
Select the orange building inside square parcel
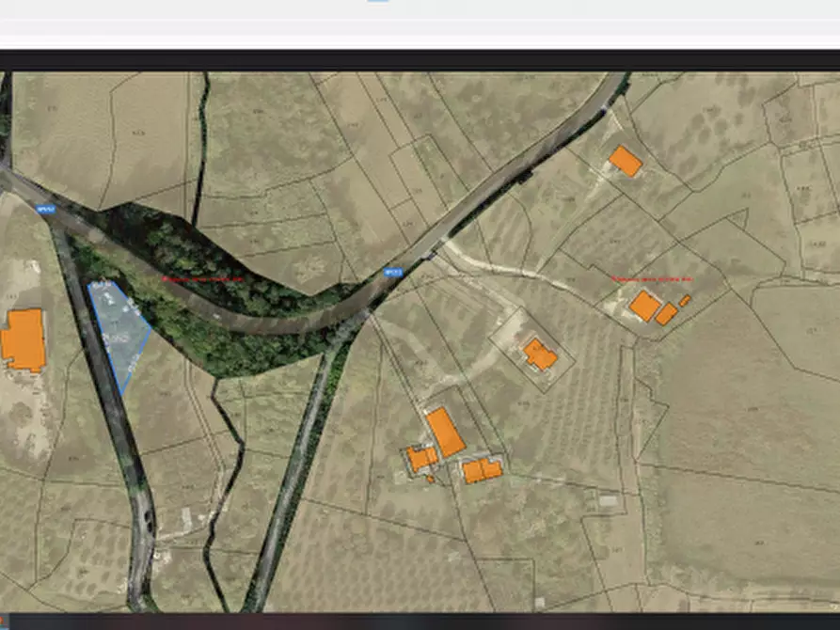[x=540, y=355]
